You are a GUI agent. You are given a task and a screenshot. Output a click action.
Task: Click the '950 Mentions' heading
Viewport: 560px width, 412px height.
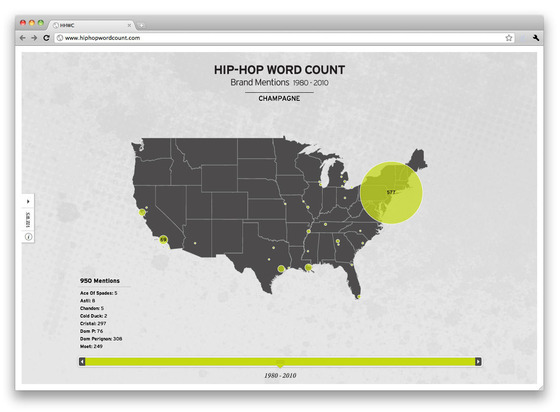coord(100,281)
